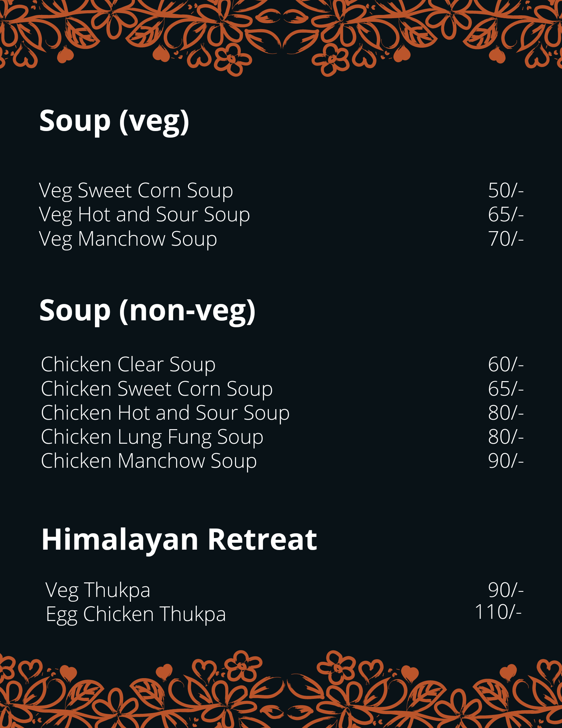Screen dimensions: 562x728
Task: Click the 110/- price
Action: [x=498, y=612]
